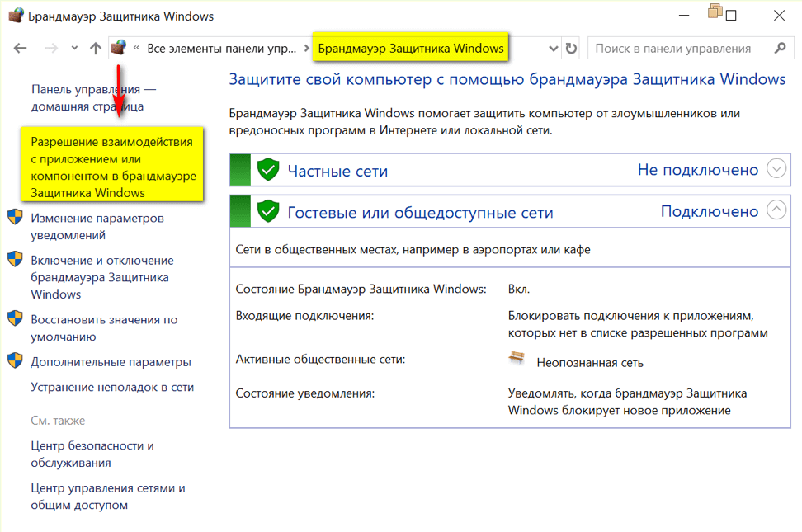Click the refresh button in address bar
The height and width of the screenshot is (532, 802).
pos(571,49)
